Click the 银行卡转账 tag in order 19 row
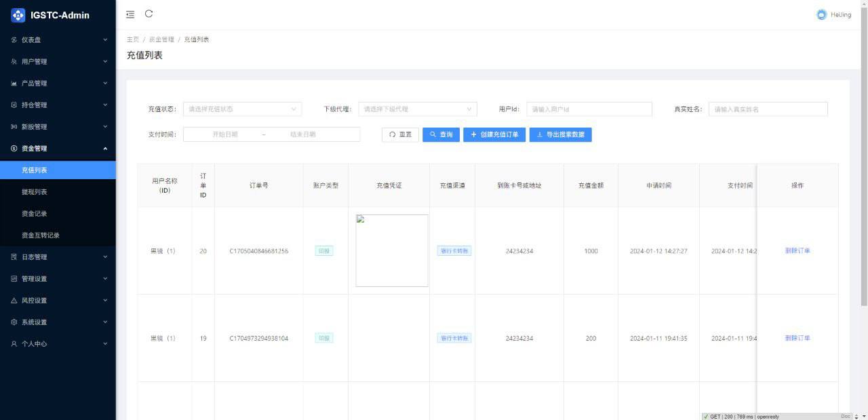The image size is (868, 420). point(454,338)
